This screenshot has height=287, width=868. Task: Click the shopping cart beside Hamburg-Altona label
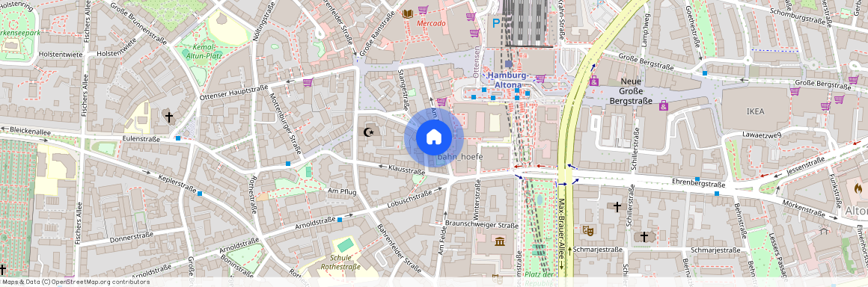point(540,78)
